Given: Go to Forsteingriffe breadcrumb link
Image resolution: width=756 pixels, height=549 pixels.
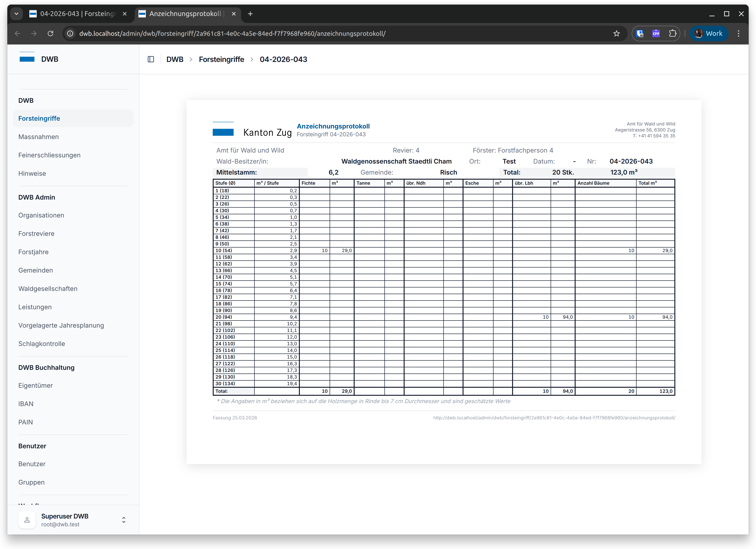Looking at the screenshot, I should pyautogui.click(x=221, y=59).
